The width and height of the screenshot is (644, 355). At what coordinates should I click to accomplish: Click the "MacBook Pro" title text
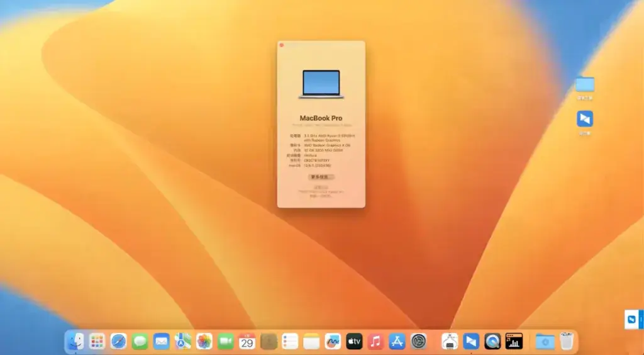(321, 118)
